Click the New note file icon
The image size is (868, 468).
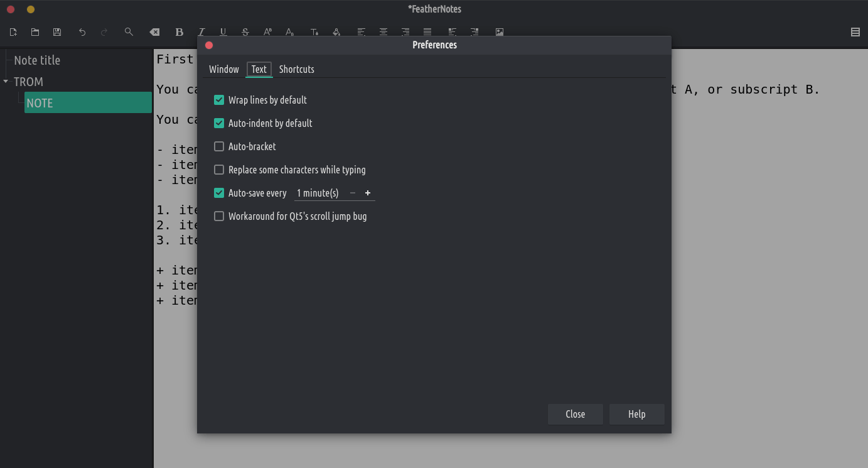(13, 32)
